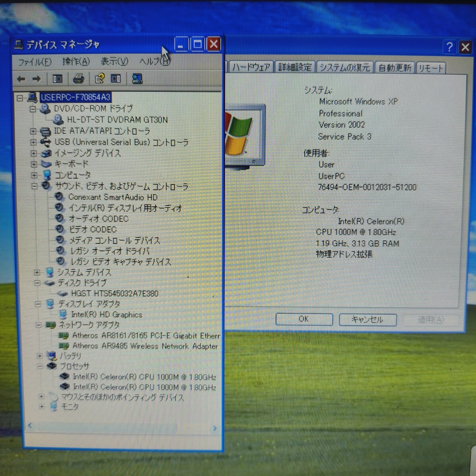Image resolution: width=476 pixels, height=476 pixels.
Task: Toggle the console tree pane icon
Action: click(x=58, y=79)
